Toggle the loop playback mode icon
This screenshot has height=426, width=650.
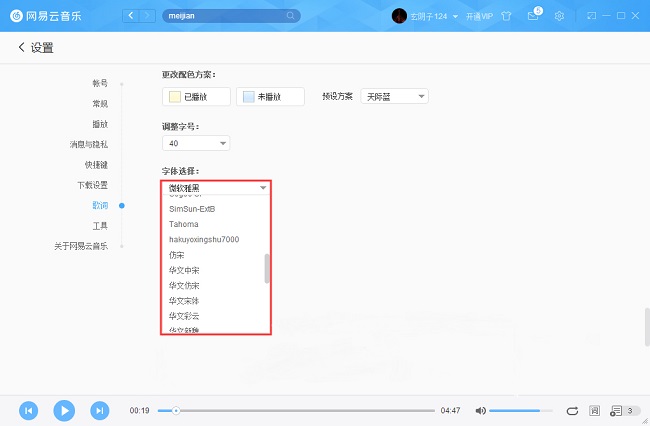pos(572,411)
